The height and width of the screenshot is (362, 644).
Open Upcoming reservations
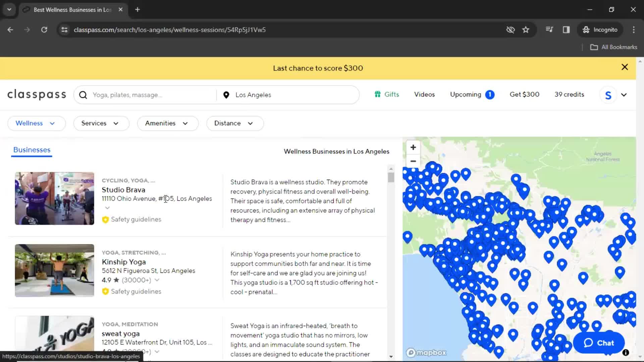pyautogui.click(x=472, y=95)
